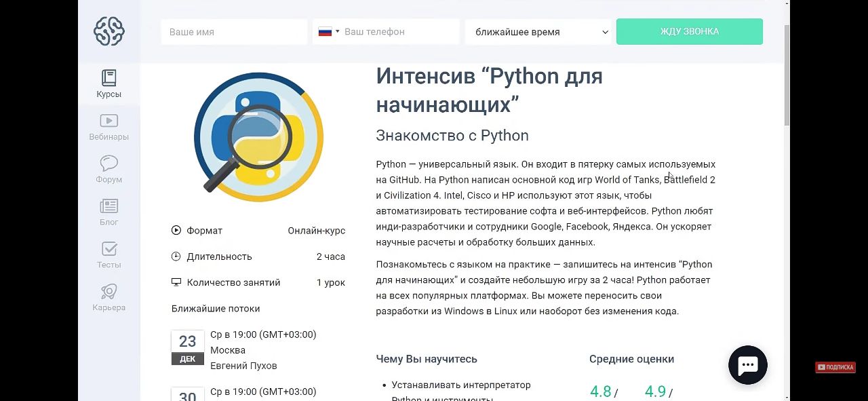868x401 pixels.
Task: Click the Чему Вы научитесь heading
Action: (x=427, y=359)
